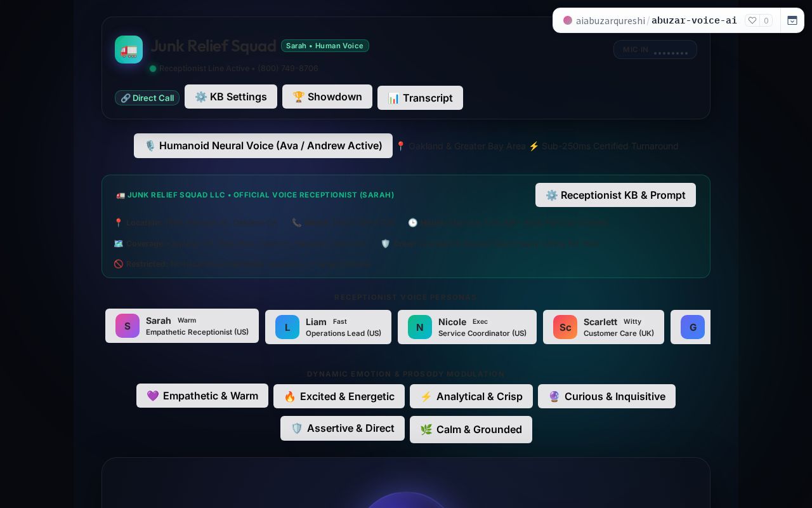This screenshot has width=812, height=508.
Task: Click the MIC IN level indicator
Action: 655,50
